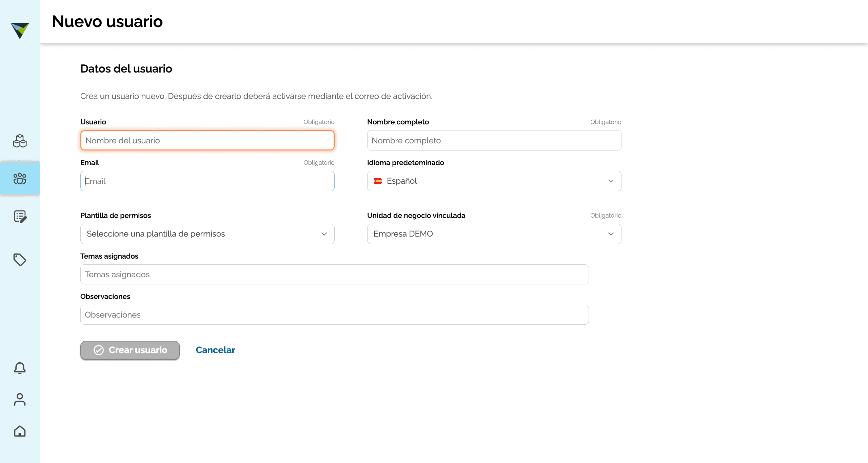Screen dimensions: 868x463
Task: Open notifications bell icon
Action: coord(20,368)
